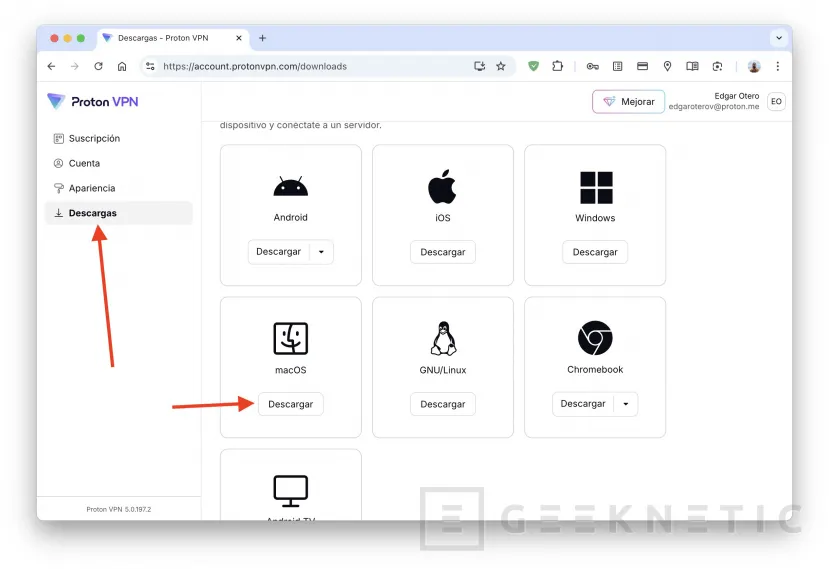Click the install app icon in address bar
Viewport: 829px width, 569px height.
480,66
